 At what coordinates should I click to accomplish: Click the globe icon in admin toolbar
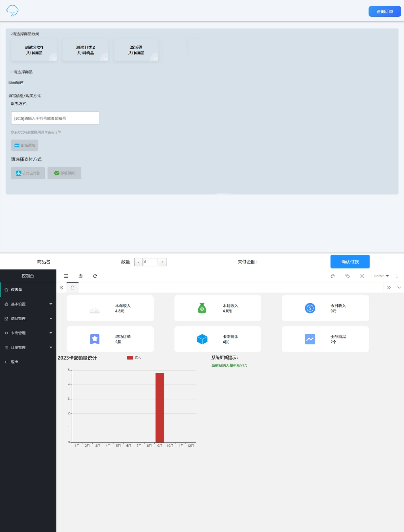coord(80,276)
